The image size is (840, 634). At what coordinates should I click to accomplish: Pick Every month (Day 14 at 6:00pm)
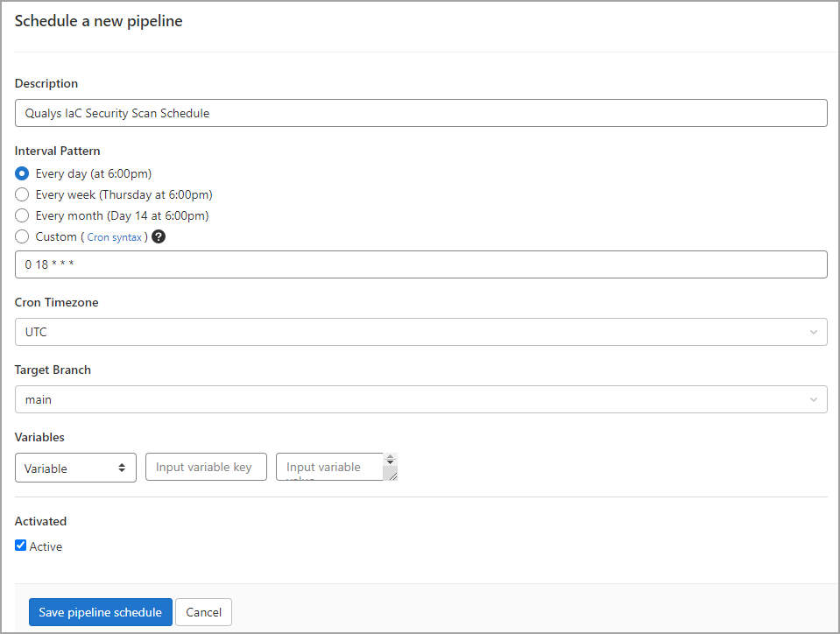[23, 215]
